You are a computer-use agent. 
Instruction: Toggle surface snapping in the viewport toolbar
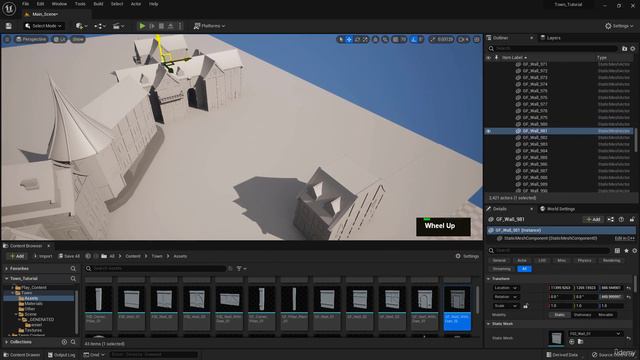[x=385, y=40]
